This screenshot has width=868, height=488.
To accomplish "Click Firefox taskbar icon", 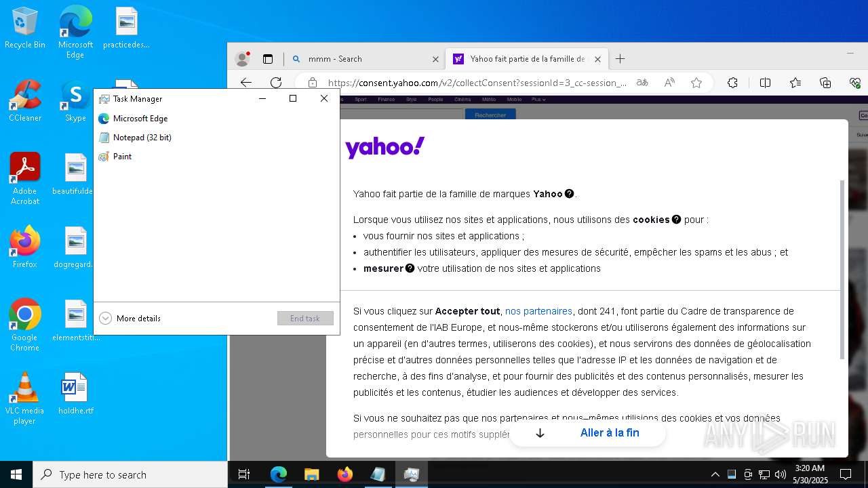I will (345, 474).
